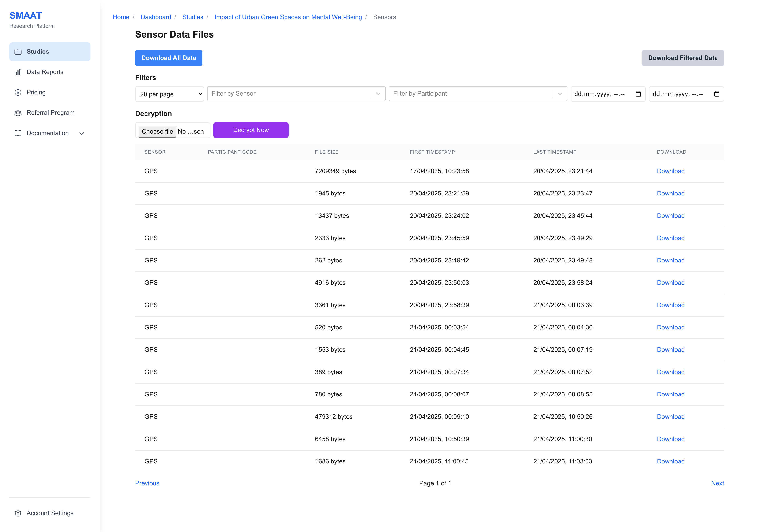
Task: Click the Decrypt Now button
Action: [251, 130]
